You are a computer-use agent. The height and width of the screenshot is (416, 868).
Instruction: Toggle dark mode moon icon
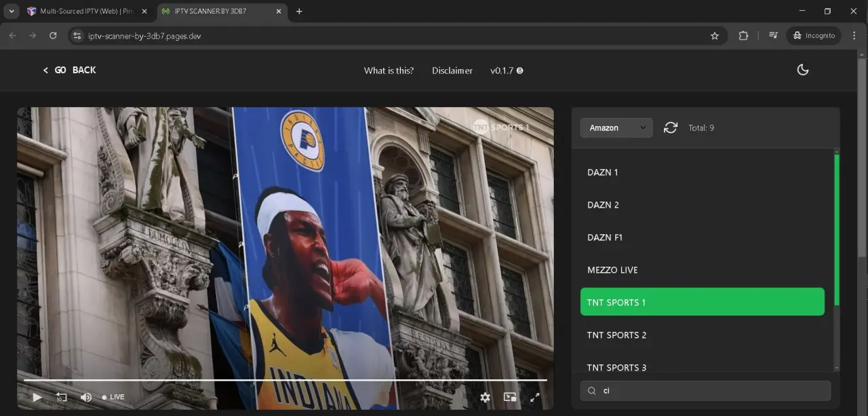coord(803,70)
